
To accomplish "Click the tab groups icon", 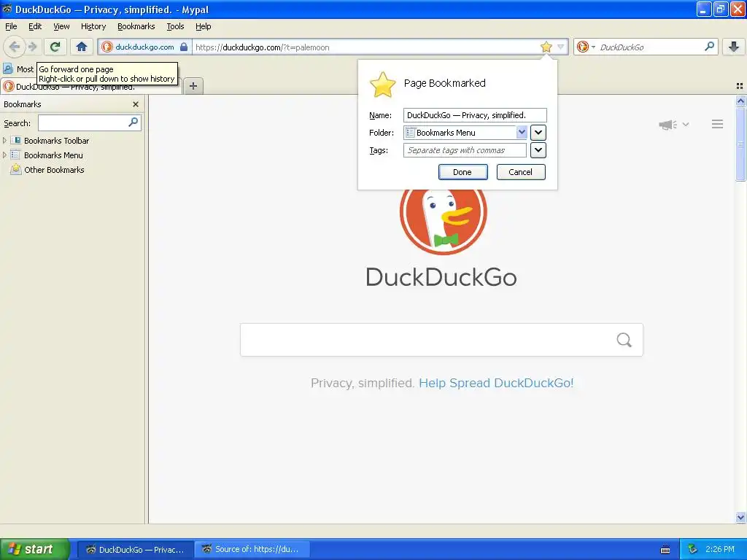I will tap(740, 86).
